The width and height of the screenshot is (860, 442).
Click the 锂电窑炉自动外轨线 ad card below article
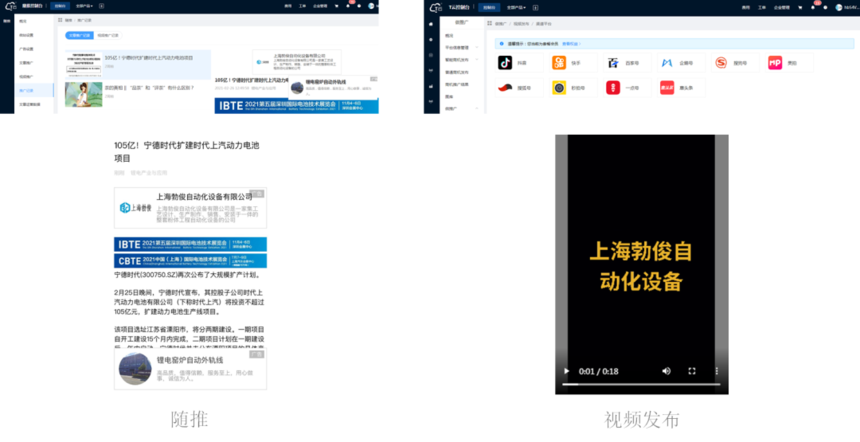[190, 369]
